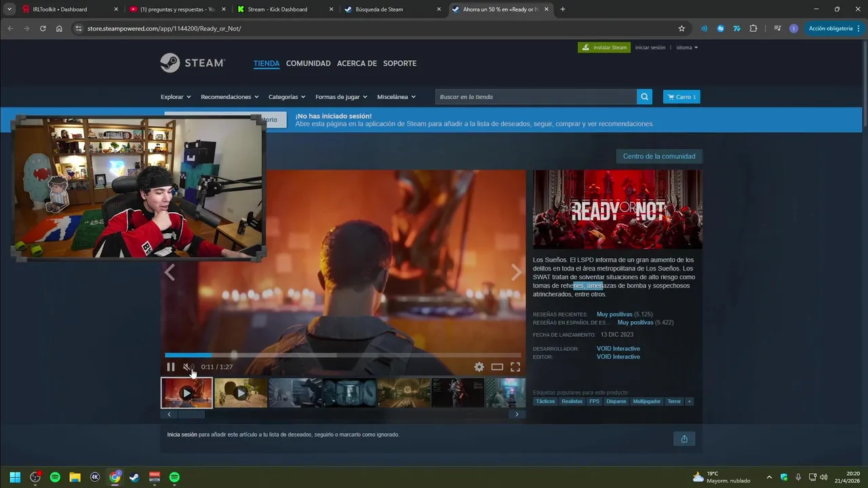868x488 pixels.
Task: Switch to Búsqueda de Steam tab
Action: (x=393, y=9)
